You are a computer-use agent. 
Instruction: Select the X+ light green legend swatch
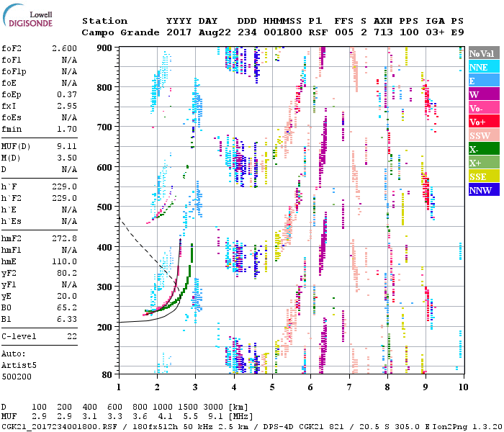[482, 163]
